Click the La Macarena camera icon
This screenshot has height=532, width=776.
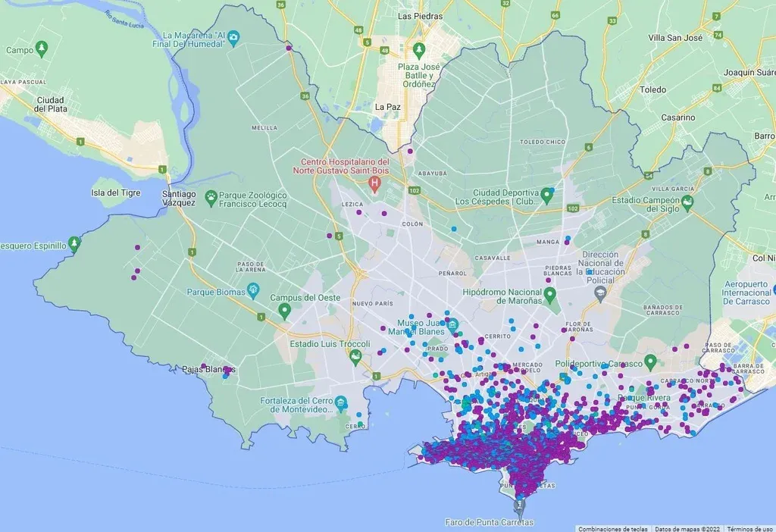pyautogui.click(x=234, y=36)
